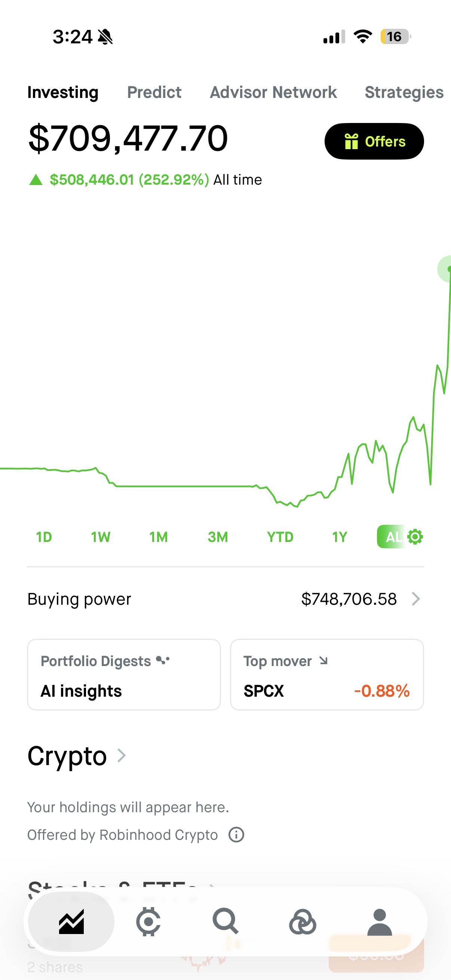Select the 1W chart range
Viewport: 451px width, 980px height.
(x=101, y=537)
